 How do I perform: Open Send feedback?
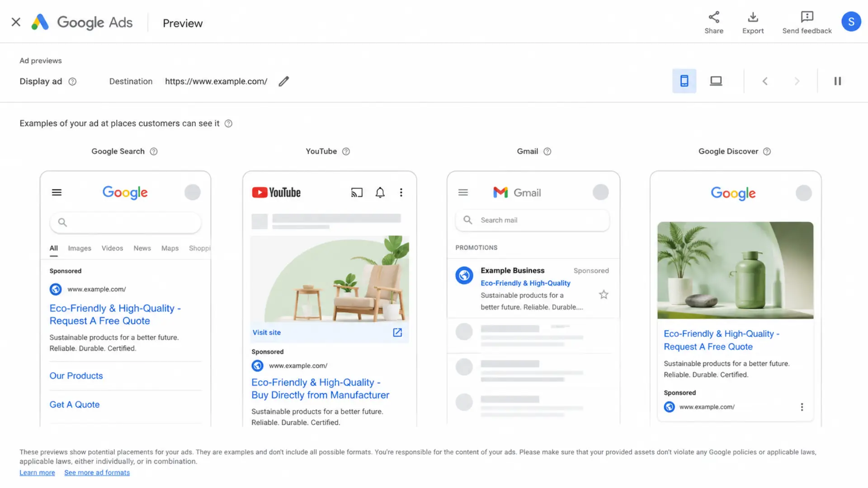pyautogui.click(x=807, y=23)
